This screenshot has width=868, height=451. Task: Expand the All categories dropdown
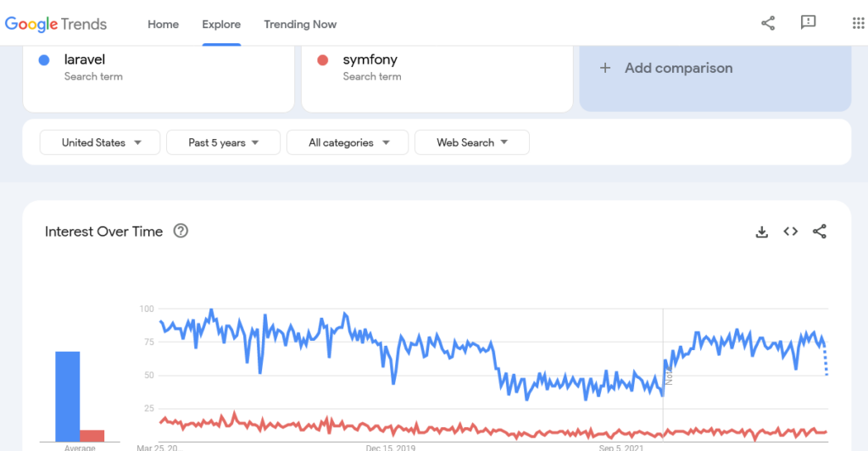point(348,142)
